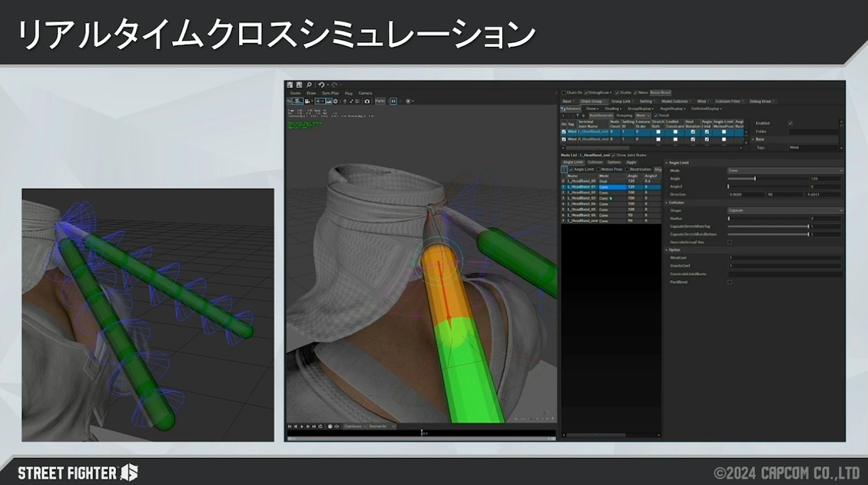This screenshot has width=868, height=485.
Task: Click the go-to-start playback button
Action: coord(290,427)
